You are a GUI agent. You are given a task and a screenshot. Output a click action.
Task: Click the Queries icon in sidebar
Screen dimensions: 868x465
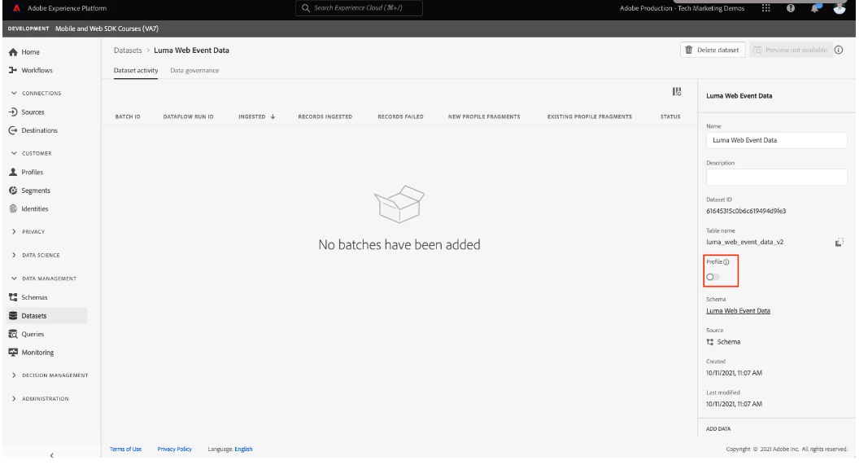(13, 334)
